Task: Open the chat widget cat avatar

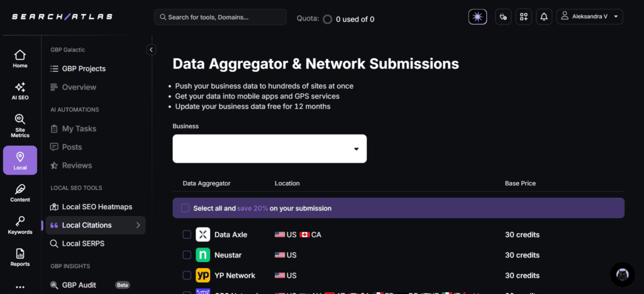Action: [622, 275]
